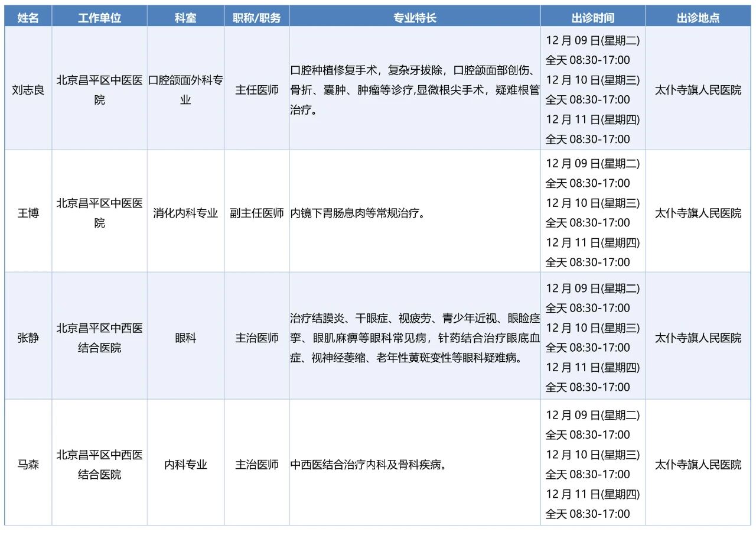Viewport: 756px width, 535px height.
Task: Click the 副主任医师 title cell
Action: [x=257, y=213]
